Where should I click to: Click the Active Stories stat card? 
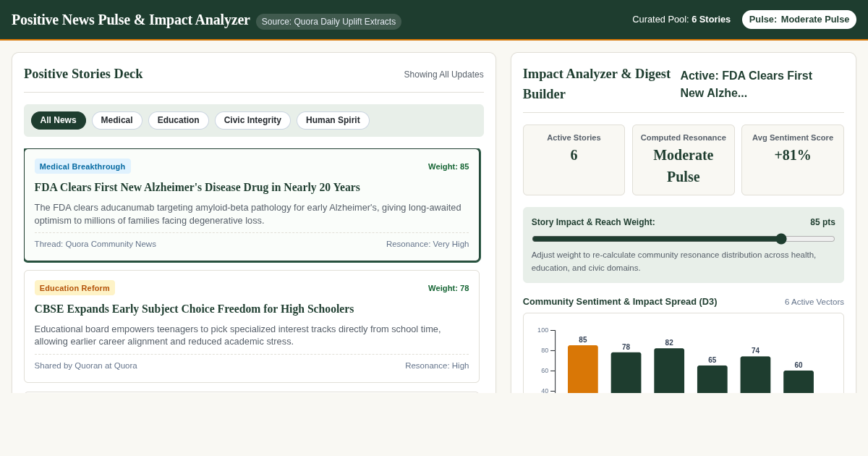click(574, 160)
